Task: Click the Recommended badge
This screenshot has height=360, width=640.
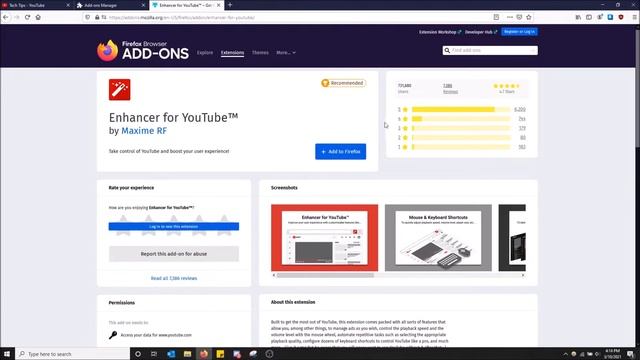Action: tap(343, 83)
